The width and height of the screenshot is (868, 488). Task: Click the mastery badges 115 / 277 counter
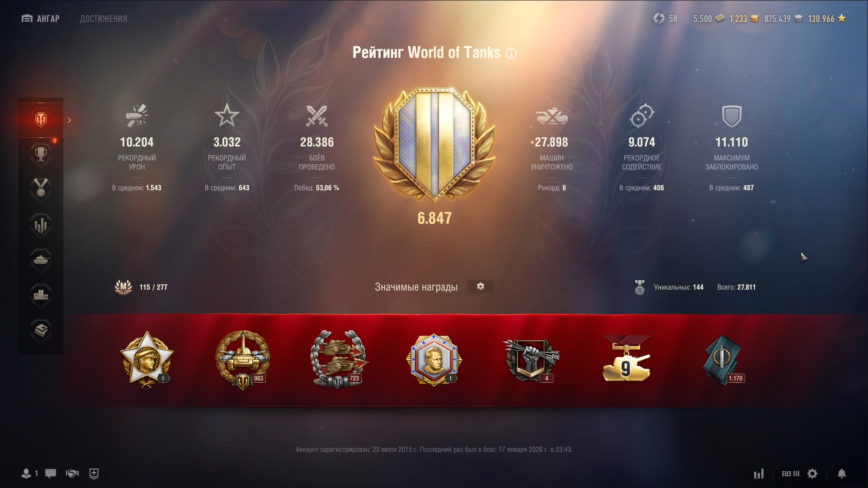pyautogui.click(x=141, y=287)
